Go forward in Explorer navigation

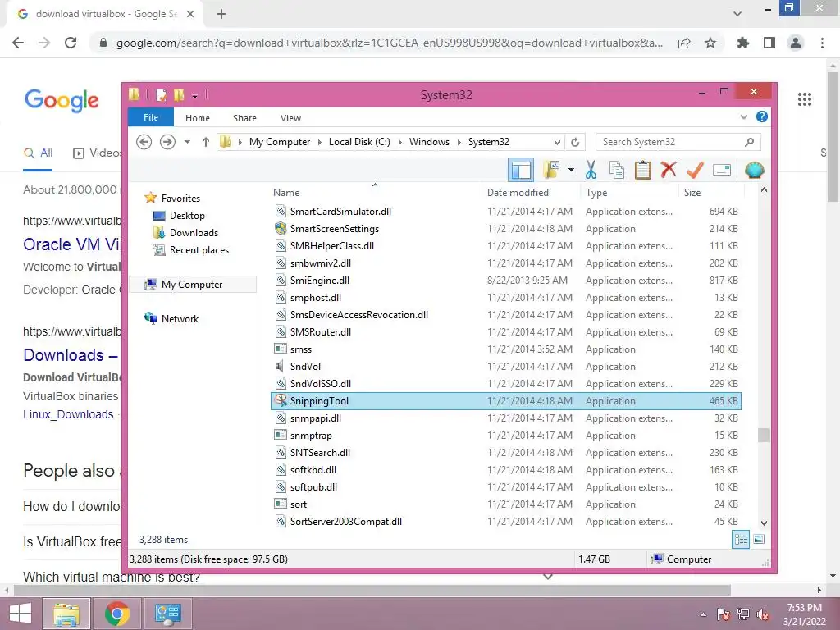(167, 142)
